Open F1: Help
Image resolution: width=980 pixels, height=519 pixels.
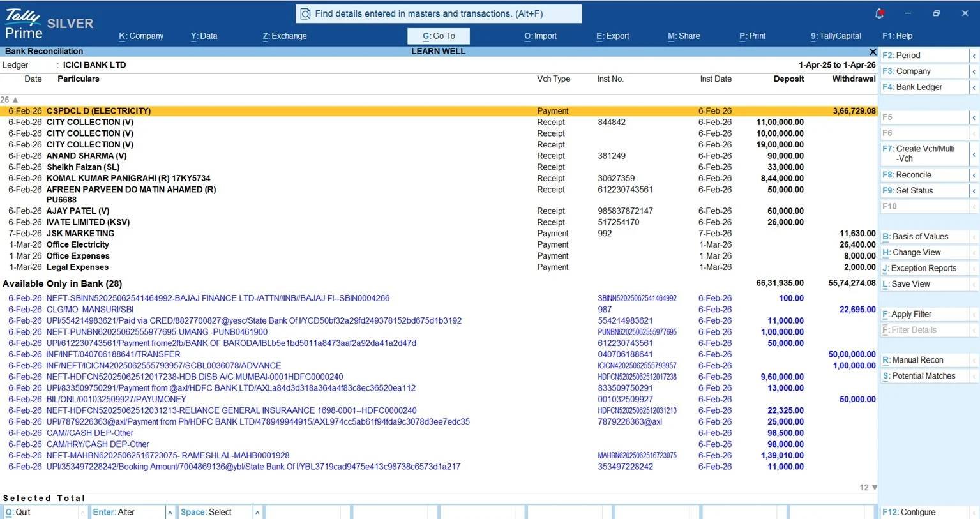click(897, 36)
